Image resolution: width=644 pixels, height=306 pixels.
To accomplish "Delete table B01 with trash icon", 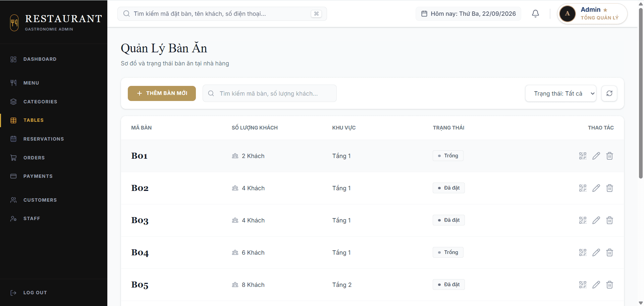I will (609, 156).
